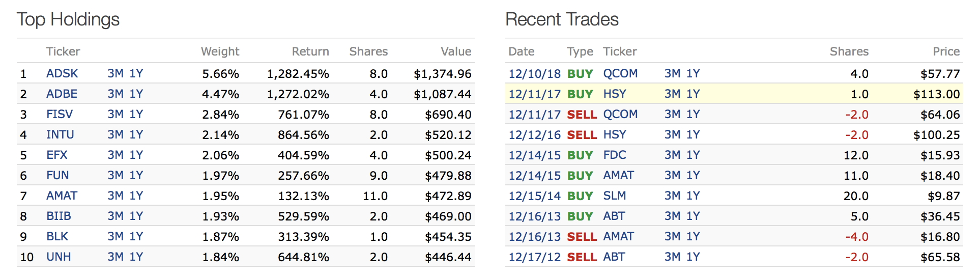Open the 12/10/18 trade date link
The width and height of the screenshot is (980, 277).
click(x=534, y=74)
